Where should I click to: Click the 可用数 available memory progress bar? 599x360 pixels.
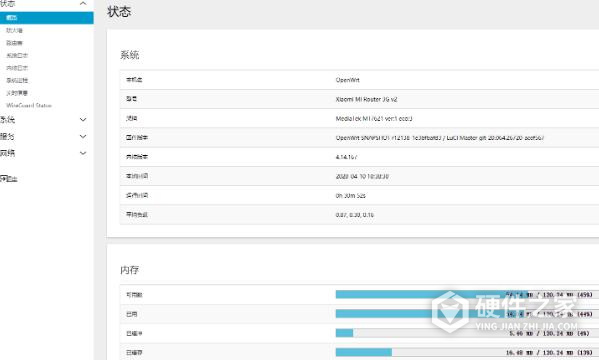pyautogui.click(x=467, y=294)
